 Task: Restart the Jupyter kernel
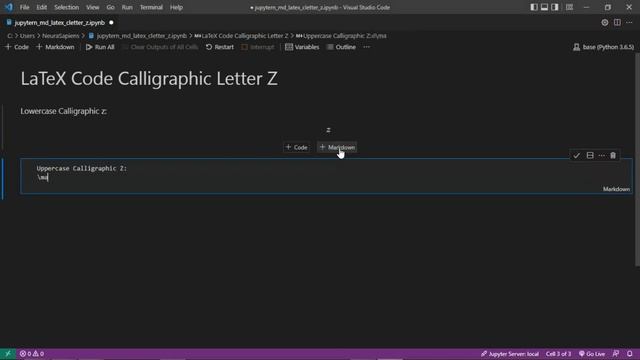point(220,47)
